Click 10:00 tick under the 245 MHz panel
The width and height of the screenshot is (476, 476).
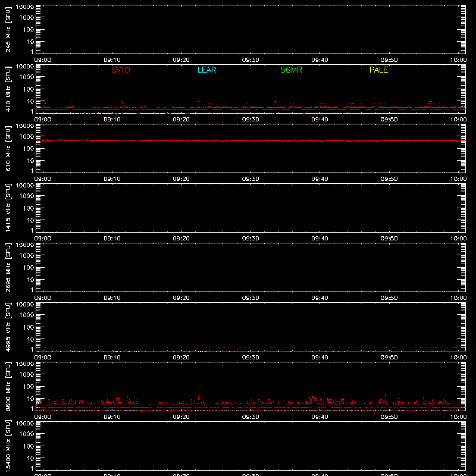(x=458, y=60)
